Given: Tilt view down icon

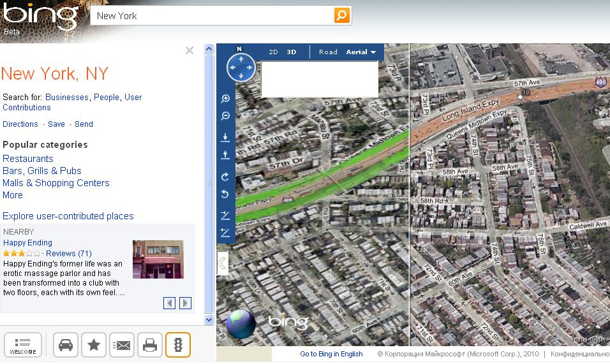Looking at the screenshot, I should click(225, 232).
